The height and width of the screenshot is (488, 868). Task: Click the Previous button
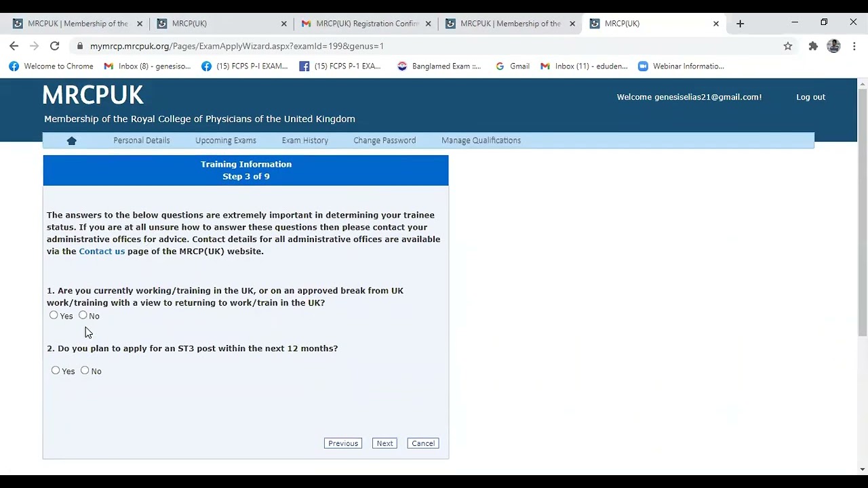(343, 443)
